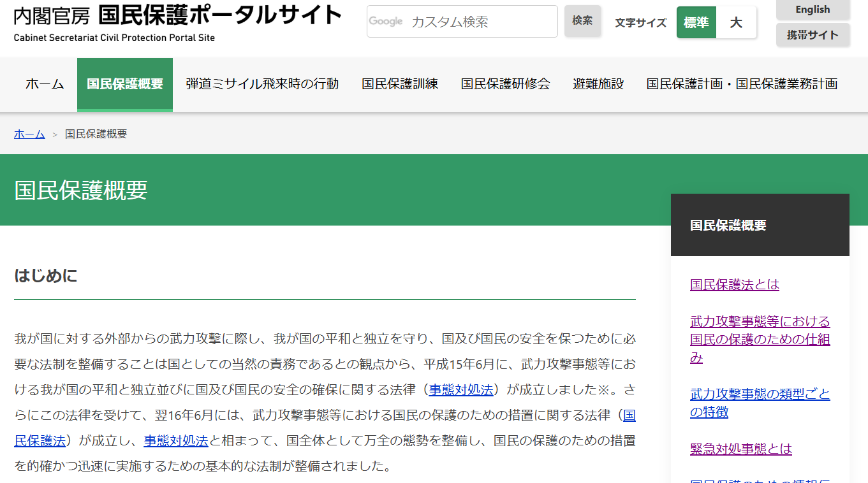This screenshot has width=868, height=483.
Task: Click the 内閣官房 国民保護ポータルサイト site logo
Action: [x=177, y=22]
